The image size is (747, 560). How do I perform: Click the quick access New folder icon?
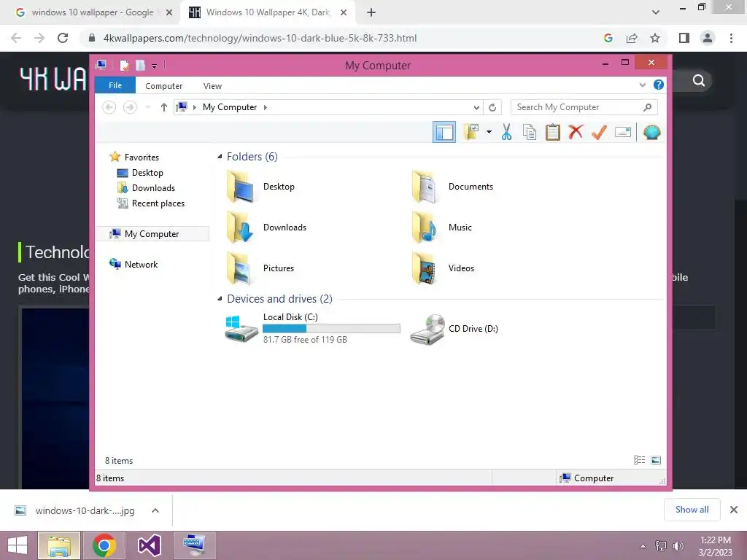tap(140, 65)
